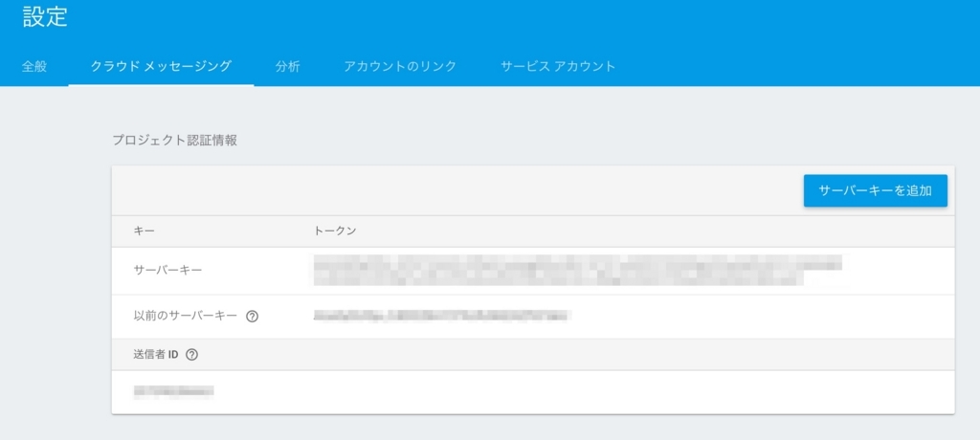Click the サーバーキー row label

coord(168,271)
